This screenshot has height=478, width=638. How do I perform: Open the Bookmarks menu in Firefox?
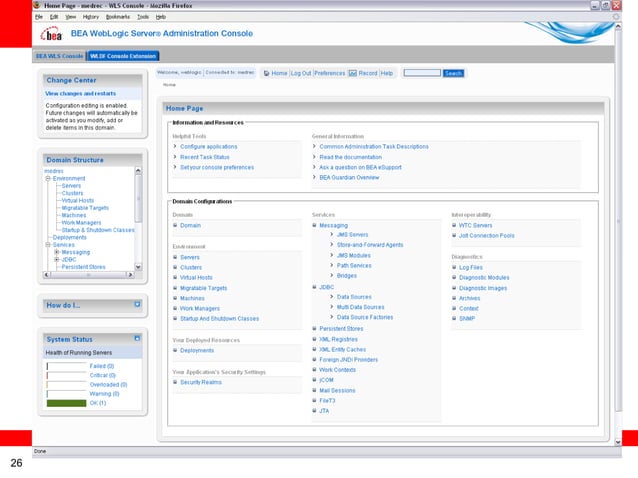117,16
